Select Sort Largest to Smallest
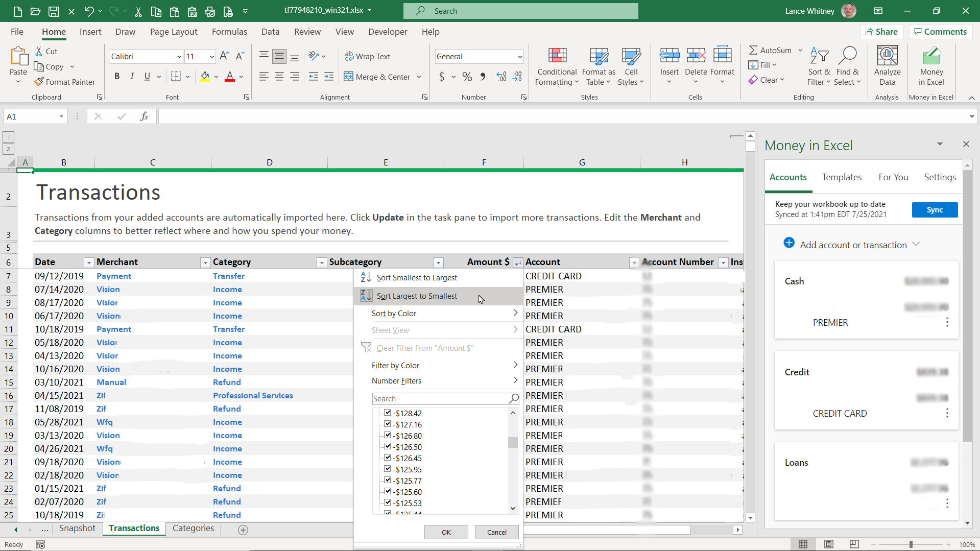Screen dimensions: 980x551 [x=438, y=296]
